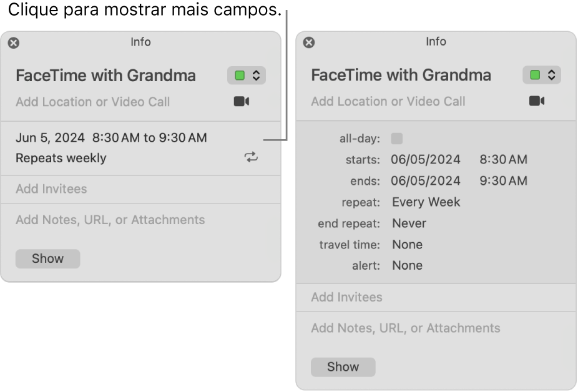Screen dimensions: 578x392
Task: Open green calendar color menu in left panel
Action: [247, 76]
